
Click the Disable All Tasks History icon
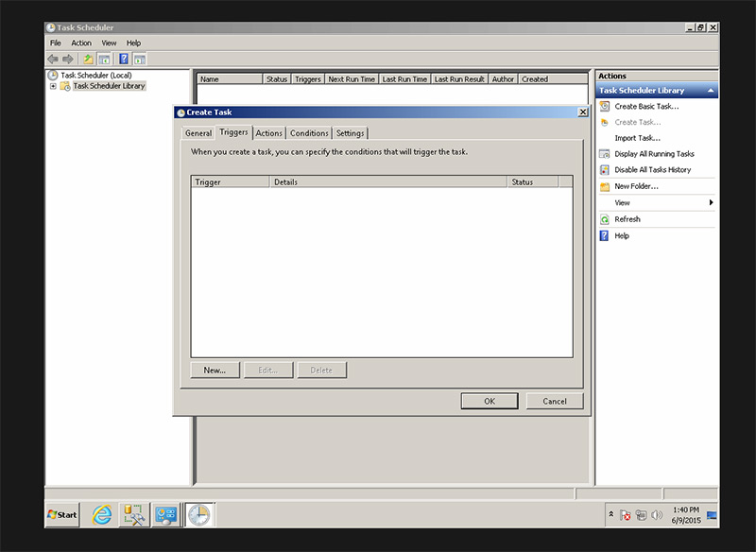point(605,170)
